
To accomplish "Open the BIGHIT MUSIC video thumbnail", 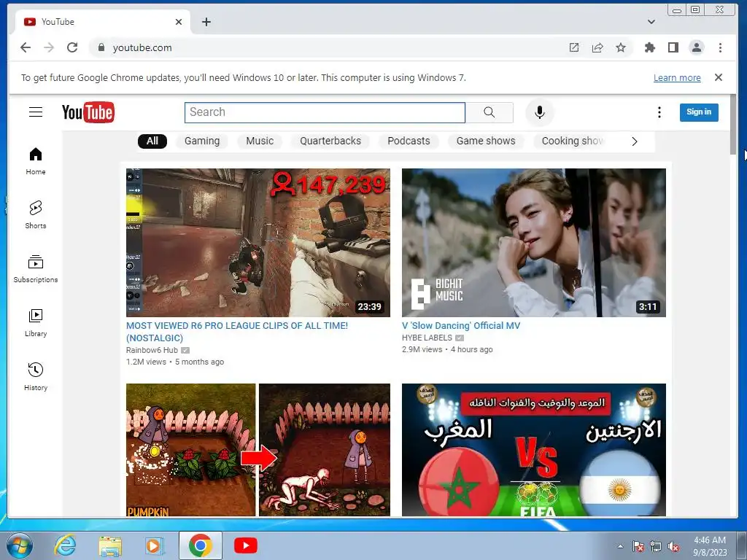I will coord(533,242).
